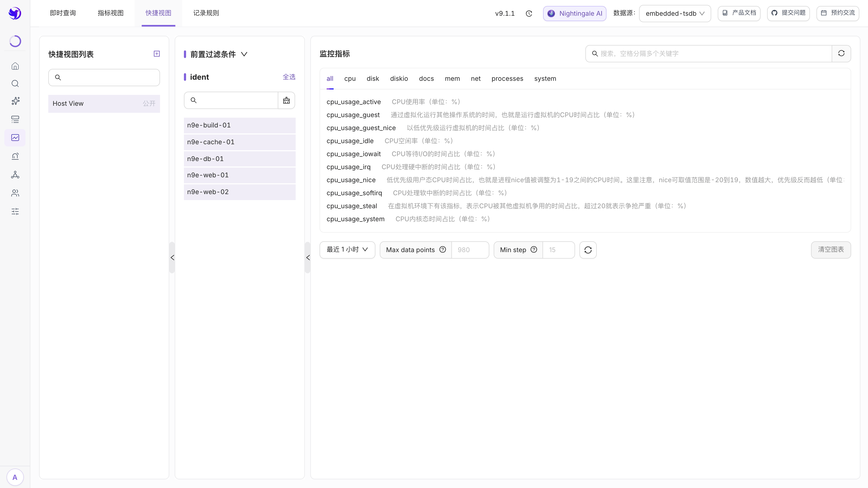Click the refresh icon beside metric search
Image resolution: width=868 pixels, height=488 pixels.
(x=841, y=54)
